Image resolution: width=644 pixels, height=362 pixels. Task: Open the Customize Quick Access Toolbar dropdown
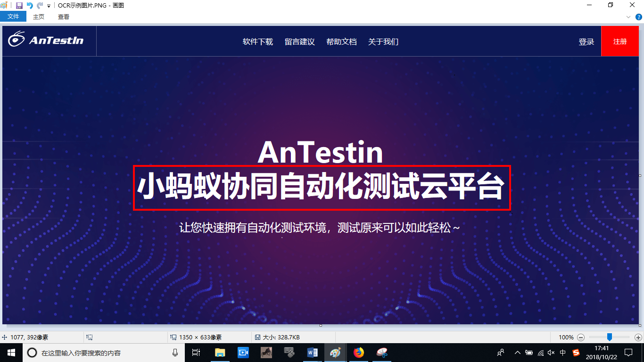(49, 6)
